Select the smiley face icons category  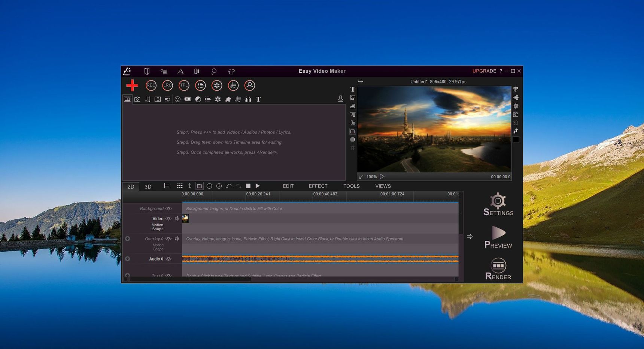click(177, 99)
